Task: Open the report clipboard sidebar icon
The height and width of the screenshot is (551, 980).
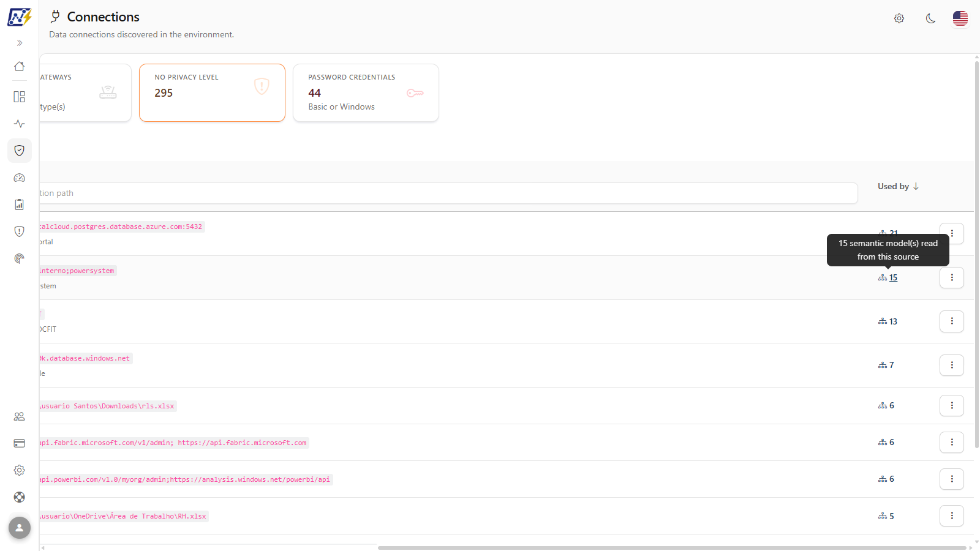Action: click(x=20, y=204)
